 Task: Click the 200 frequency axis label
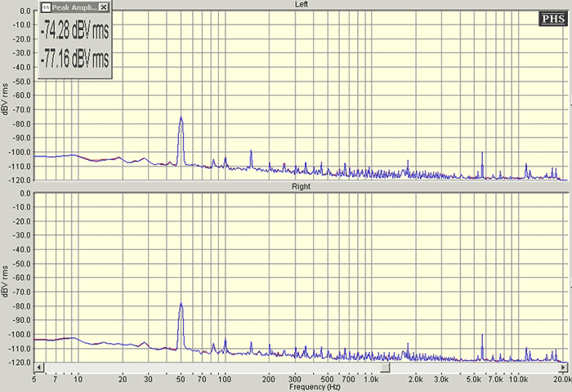point(269,379)
